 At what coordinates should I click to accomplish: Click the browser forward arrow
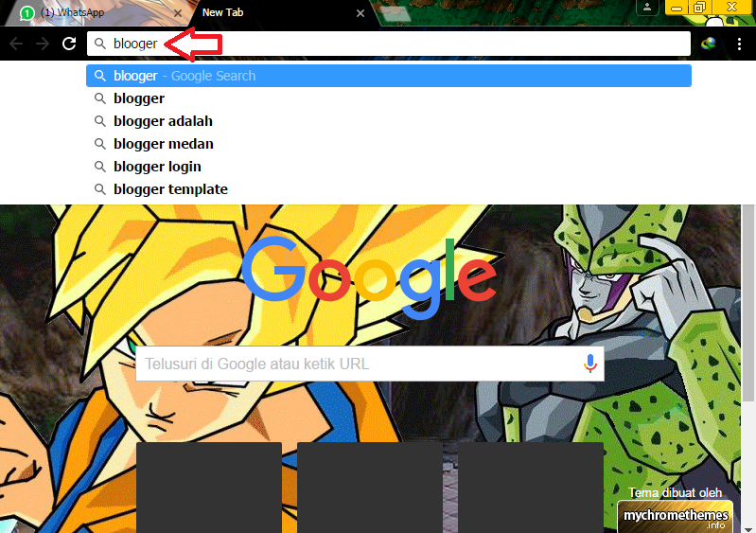click(x=43, y=44)
